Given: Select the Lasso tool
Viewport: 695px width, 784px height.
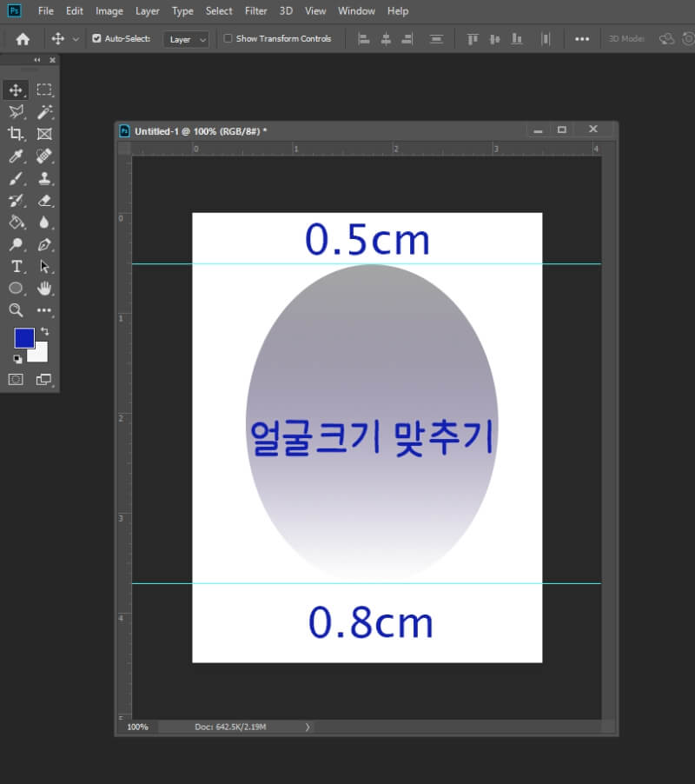Looking at the screenshot, I should (x=16, y=111).
